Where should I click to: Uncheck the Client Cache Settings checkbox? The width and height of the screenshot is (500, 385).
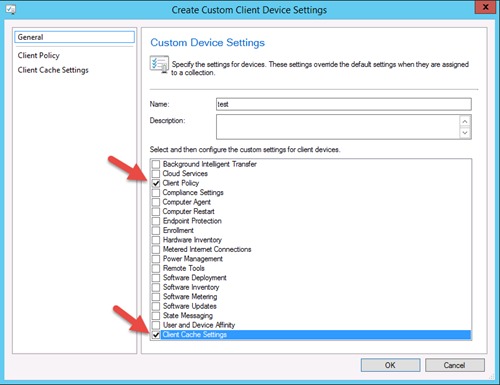tap(156, 335)
